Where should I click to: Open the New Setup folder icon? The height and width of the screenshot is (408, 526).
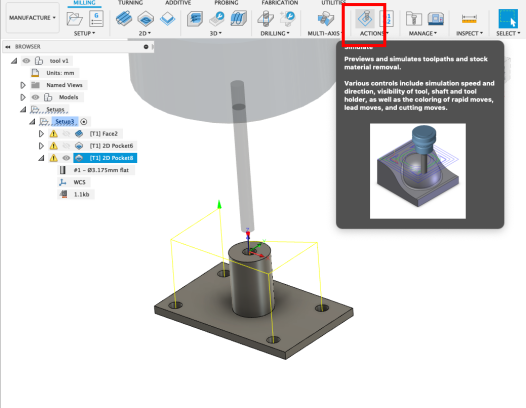click(74, 19)
